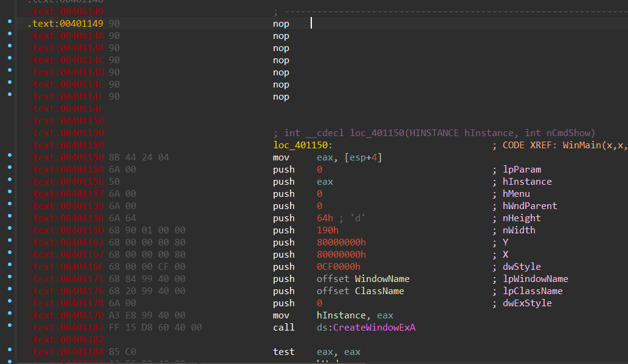The width and height of the screenshot is (628, 364).
Task: Click the nop instruction at address 0040114E
Action: coord(281,84)
